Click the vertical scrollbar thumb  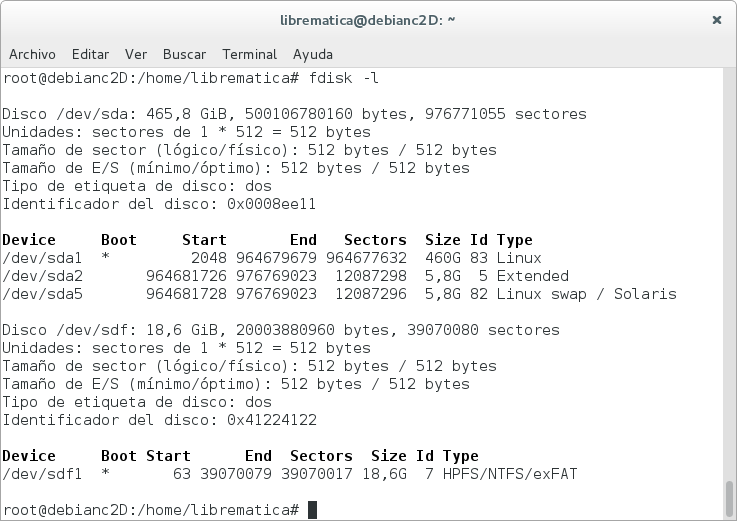pos(729,496)
